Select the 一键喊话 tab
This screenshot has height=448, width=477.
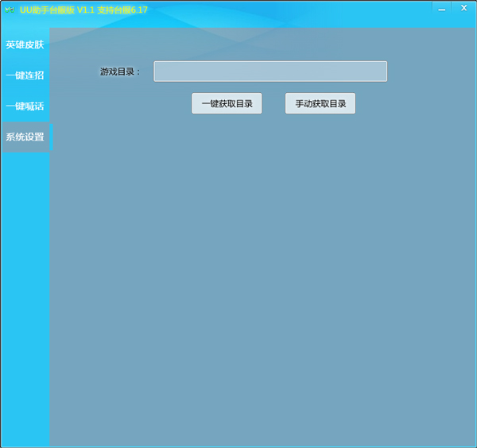pyautogui.click(x=25, y=106)
